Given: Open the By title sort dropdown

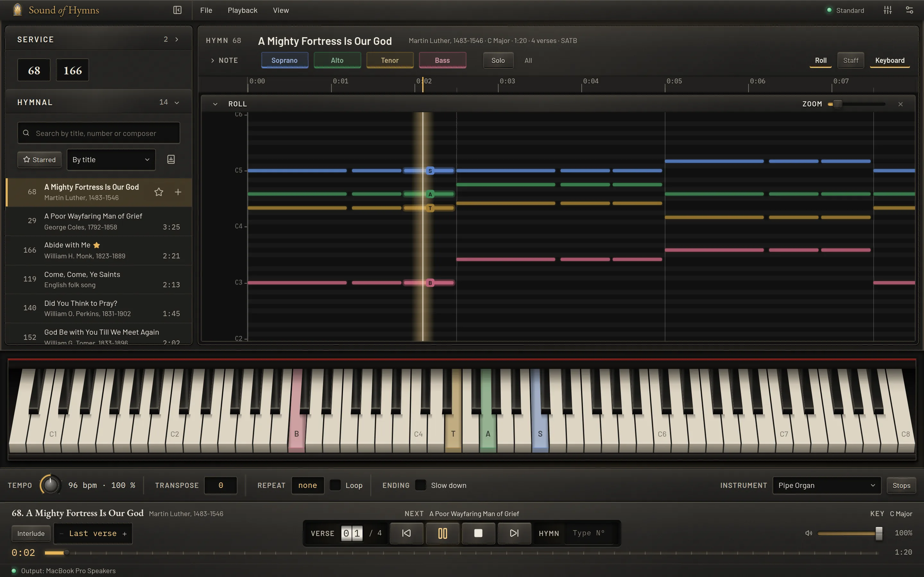Looking at the screenshot, I should 111,160.
